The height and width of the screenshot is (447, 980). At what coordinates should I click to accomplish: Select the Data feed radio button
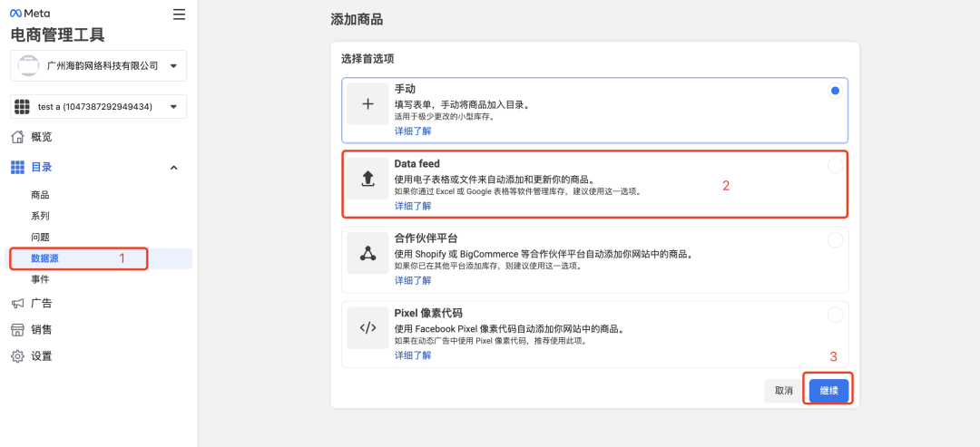pos(835,165)
